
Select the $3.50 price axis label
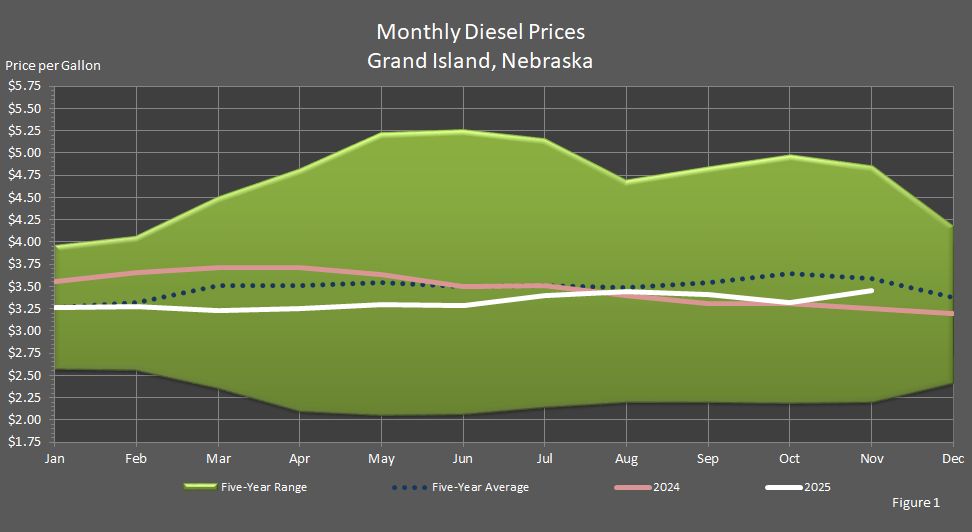(x=24, y=286)
